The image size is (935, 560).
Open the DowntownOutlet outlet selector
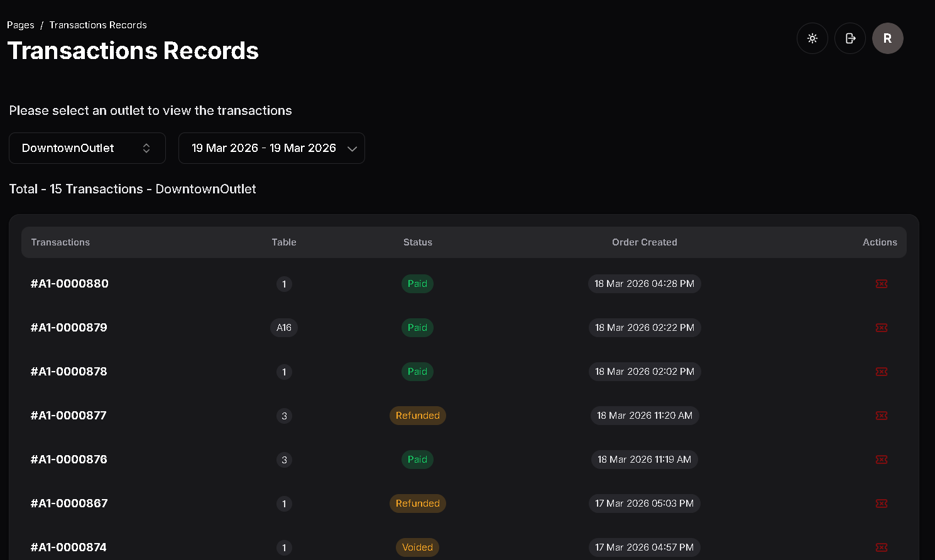click(87, 148)
